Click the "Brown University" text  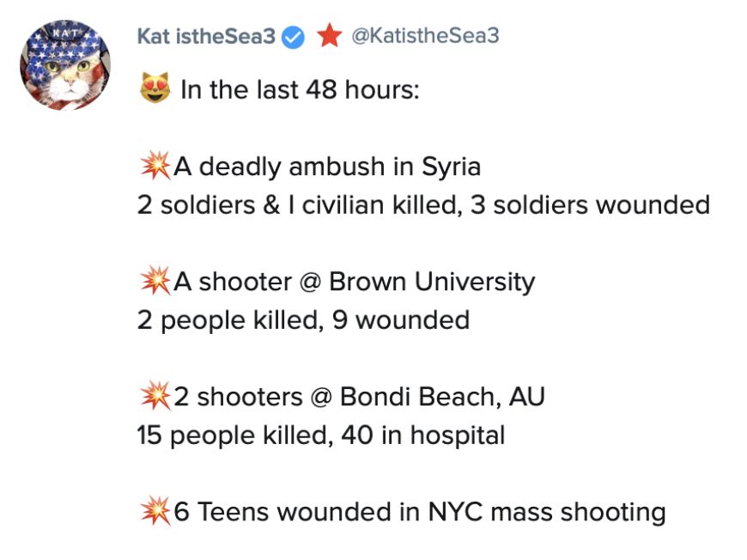432,282
